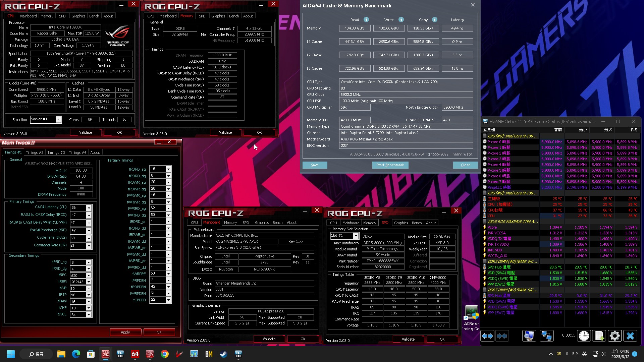Click notification badge in system tray
Image resolution: width=644 pixels, height=362 pixels.
(x=635, y=354)
